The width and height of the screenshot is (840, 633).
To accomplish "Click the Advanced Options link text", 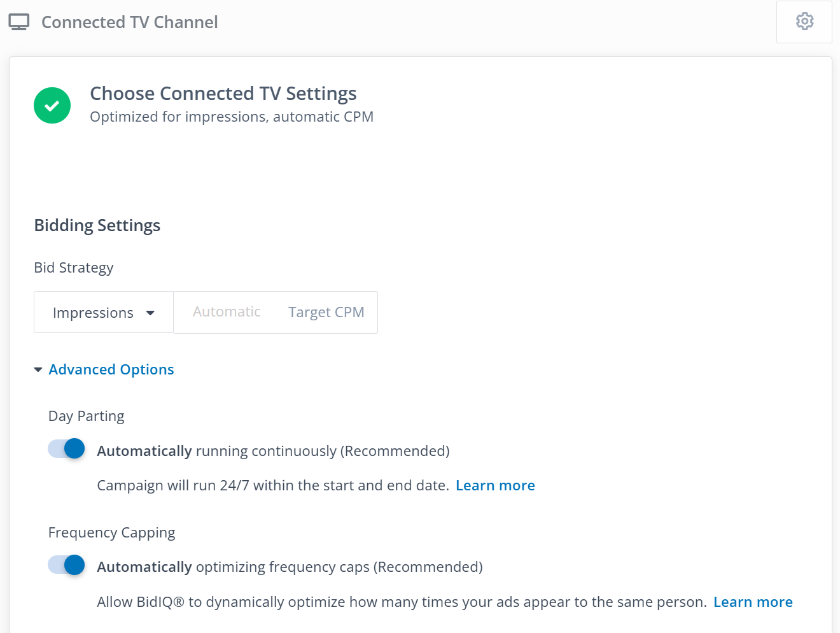I will (x=111, y=370).
